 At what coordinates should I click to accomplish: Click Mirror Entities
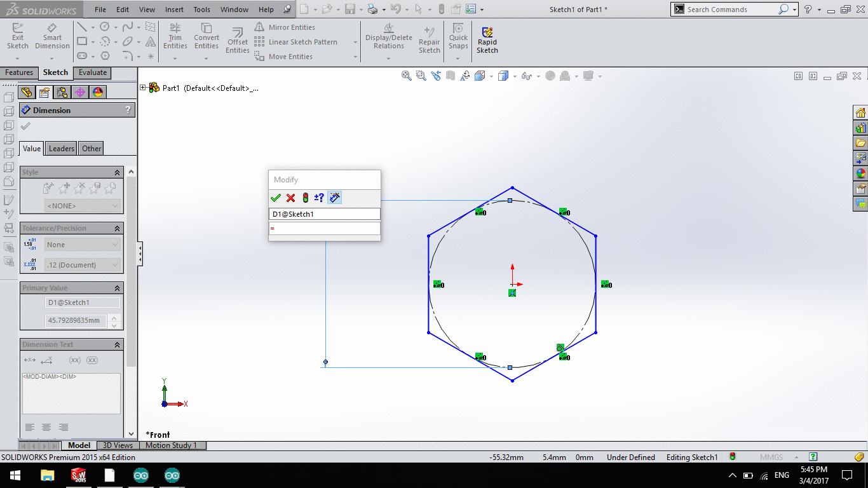(x=285, y=27)
